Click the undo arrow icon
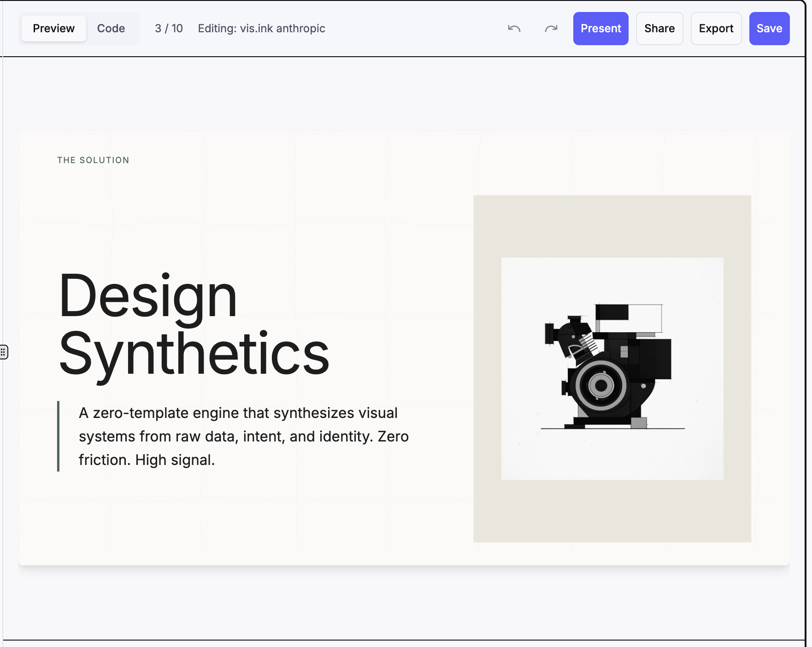 click(514, 29)
